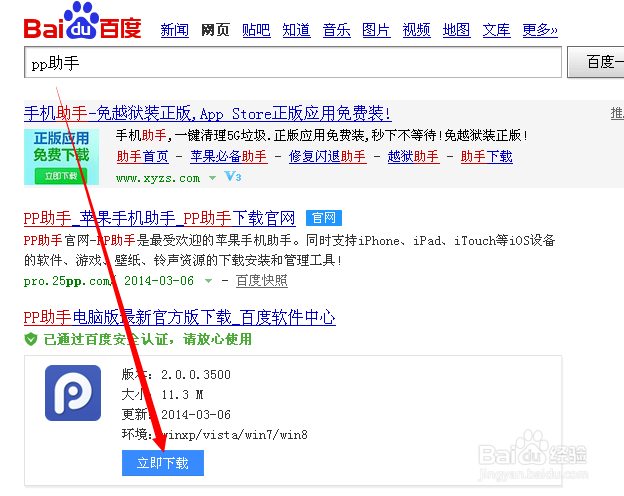This screenshot has width=624, height=496.
Task: Open the 地图 tab
Action: point(456,30)
